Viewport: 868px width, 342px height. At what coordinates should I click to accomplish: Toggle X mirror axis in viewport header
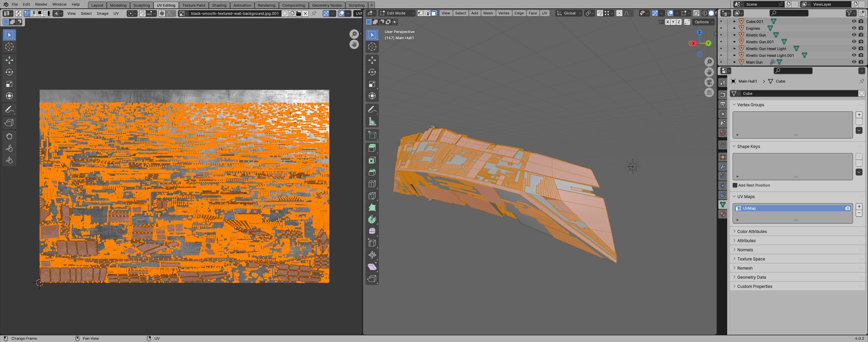[668, 22]
